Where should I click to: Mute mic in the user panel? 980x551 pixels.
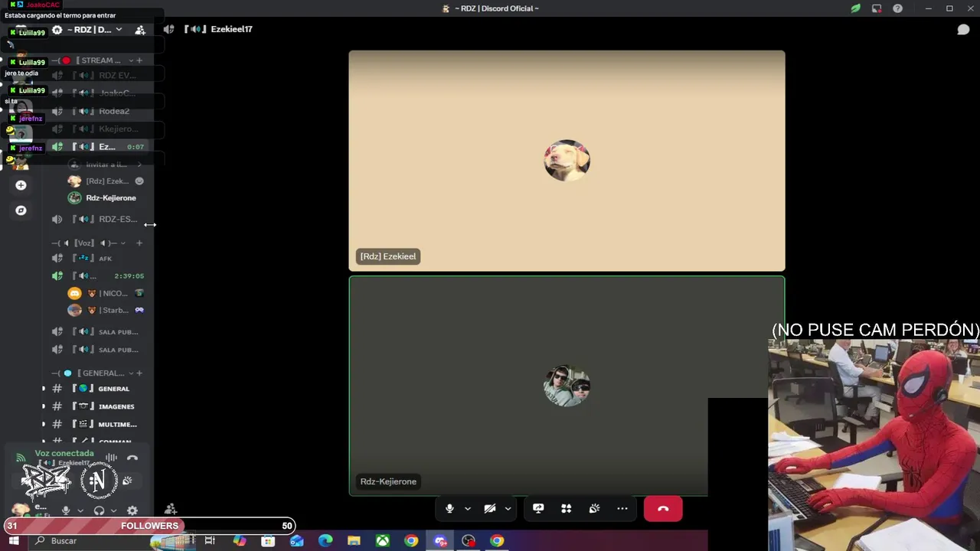coord(66,510)
